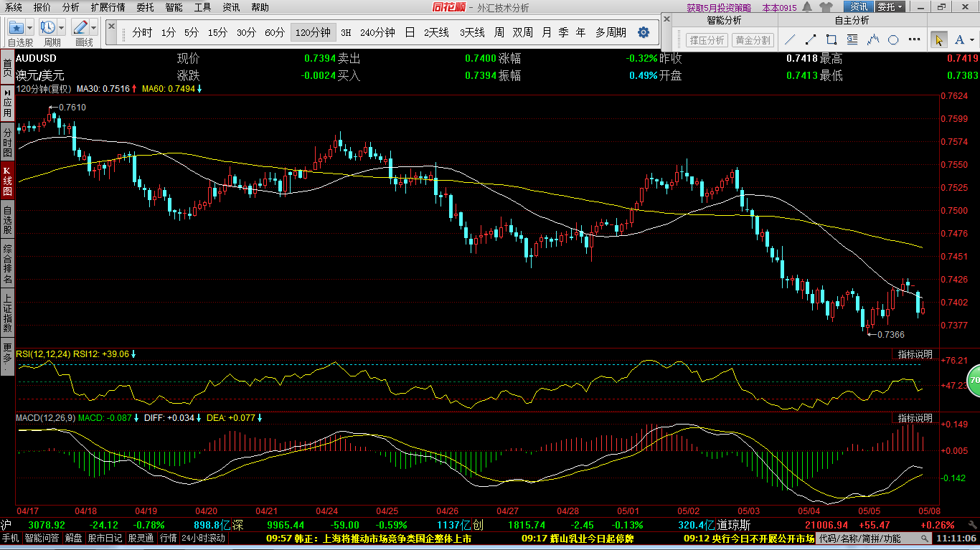980x550 pixels.
Task: Open the 24小时滚动 bottom tab
Action: pos(203,538)
